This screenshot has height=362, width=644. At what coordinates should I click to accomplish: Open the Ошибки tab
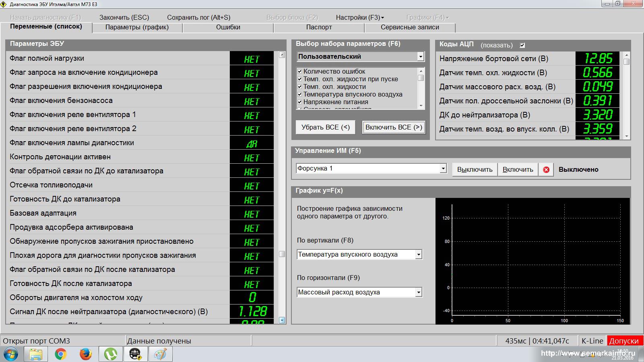pyautogui.click(x=228, y=27)
